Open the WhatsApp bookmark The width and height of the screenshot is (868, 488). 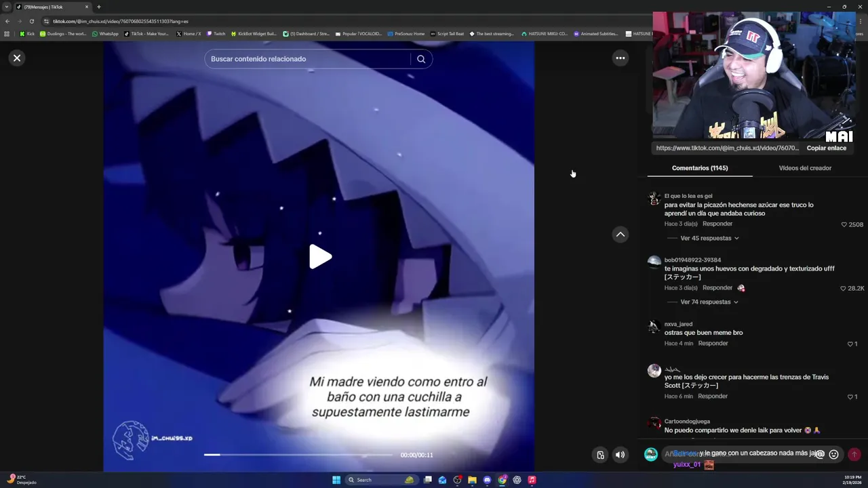click(105, 33)
